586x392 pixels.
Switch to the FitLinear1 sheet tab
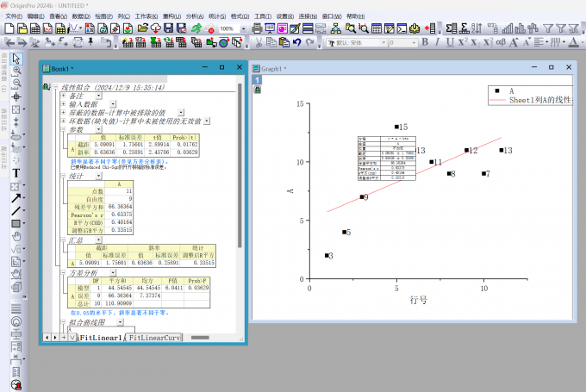[100, 338]
